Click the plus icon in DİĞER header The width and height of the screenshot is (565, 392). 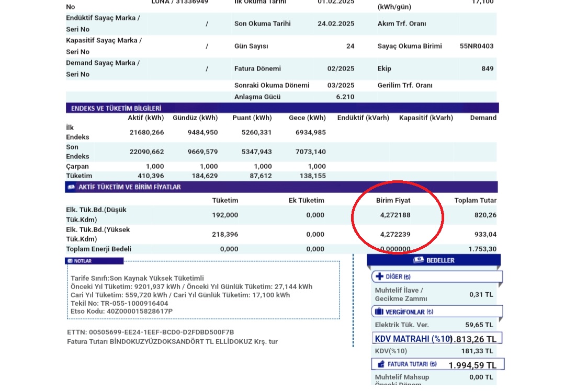pyautogui.click(x=379, y=276)
